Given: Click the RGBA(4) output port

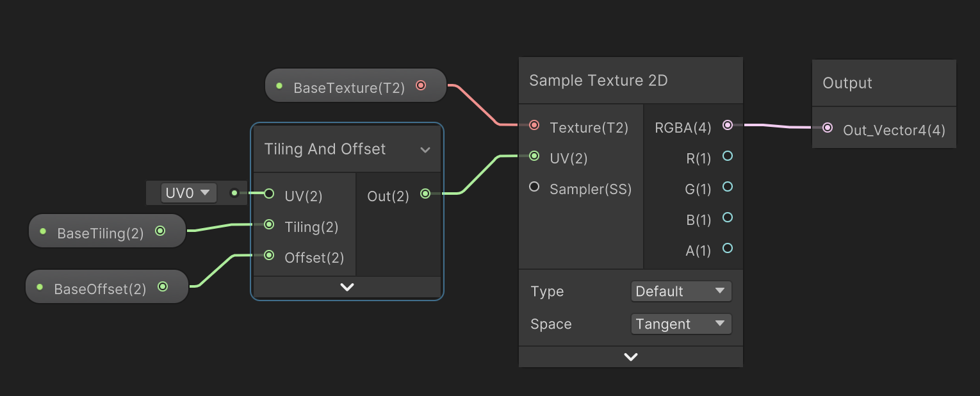Looking at the screenshot, I should pos(727,125).
